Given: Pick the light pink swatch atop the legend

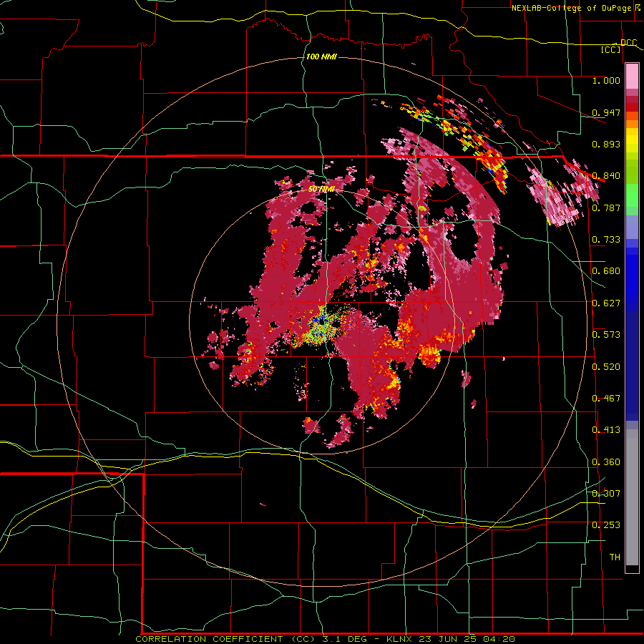Looking at the screenshot, I should click(x=632, y=77).
